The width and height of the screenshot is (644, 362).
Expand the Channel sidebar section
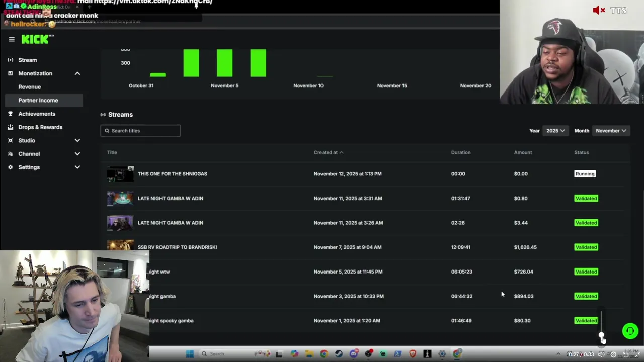click(x=77, y=154)
